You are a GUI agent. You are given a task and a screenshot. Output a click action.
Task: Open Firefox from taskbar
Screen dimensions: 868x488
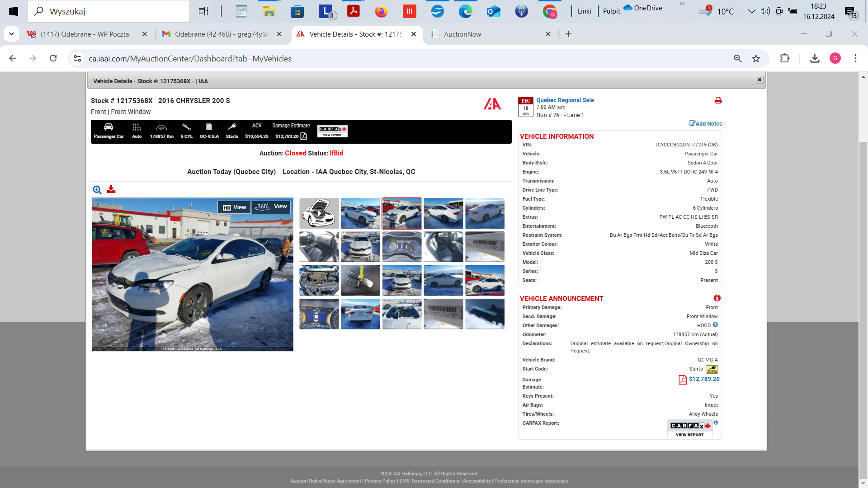pos(382,11)
